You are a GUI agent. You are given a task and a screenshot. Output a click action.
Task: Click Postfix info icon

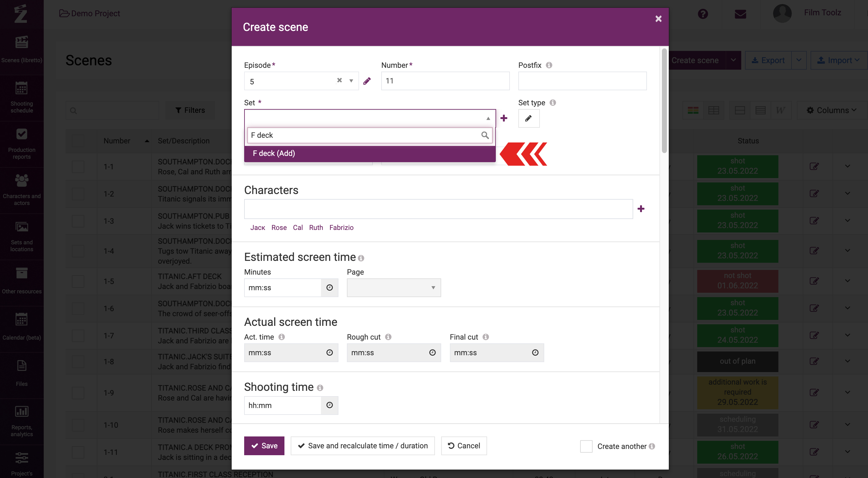pos(549,65)
